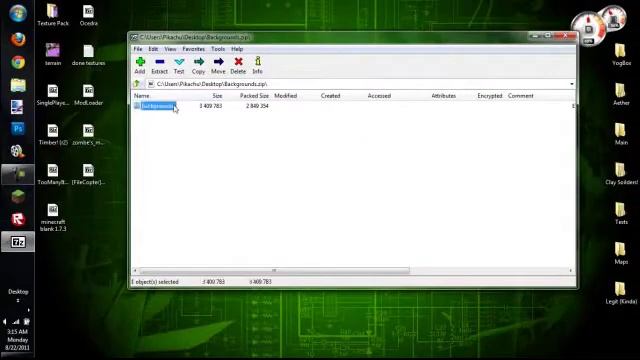Viewport: 640px width, 360px height.
Task: Sort by the Attributes column header
Action: point(443,96)
